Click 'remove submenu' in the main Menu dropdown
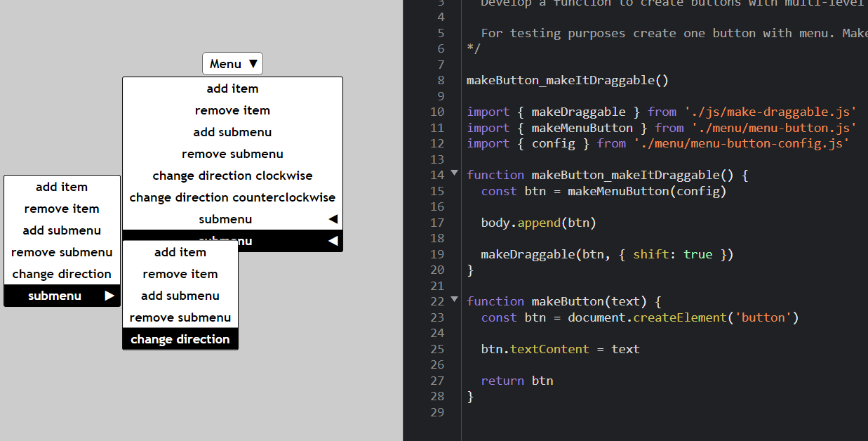The image size is (868, 441). pyautogui.click(x=232, y=154)
